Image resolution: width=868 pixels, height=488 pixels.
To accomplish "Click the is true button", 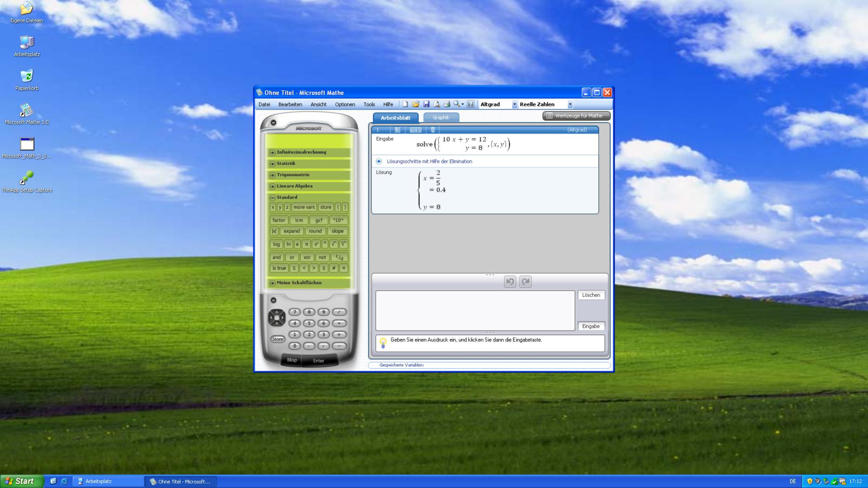I will (279, 268).
